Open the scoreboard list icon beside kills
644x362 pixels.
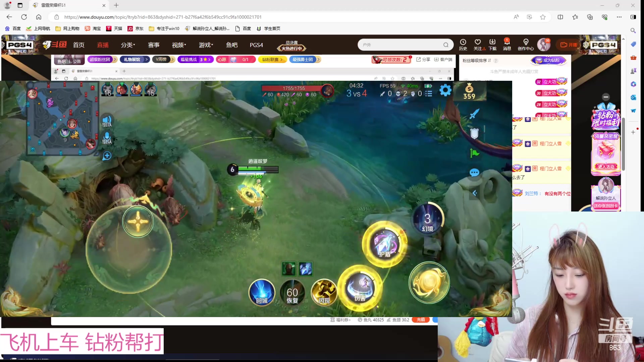(429, 94)
